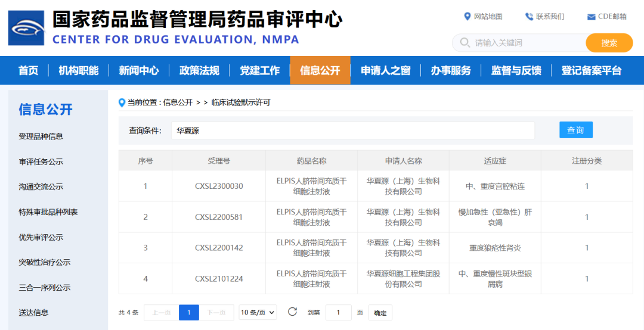The height and width of the screenshot is (330, 644).
Task: Click page number 1 button
Action: coord(189,312)
